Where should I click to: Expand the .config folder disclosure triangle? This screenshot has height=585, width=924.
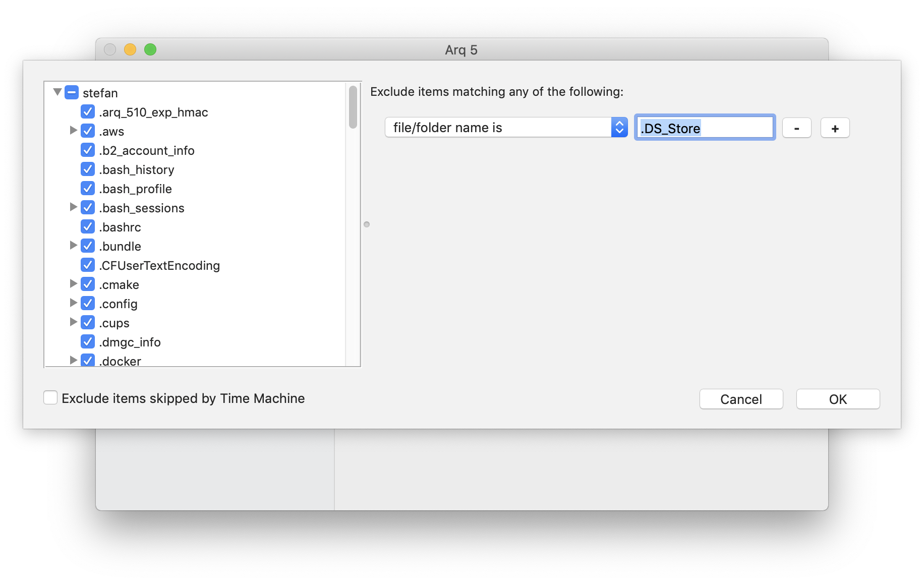click(73, 303)
